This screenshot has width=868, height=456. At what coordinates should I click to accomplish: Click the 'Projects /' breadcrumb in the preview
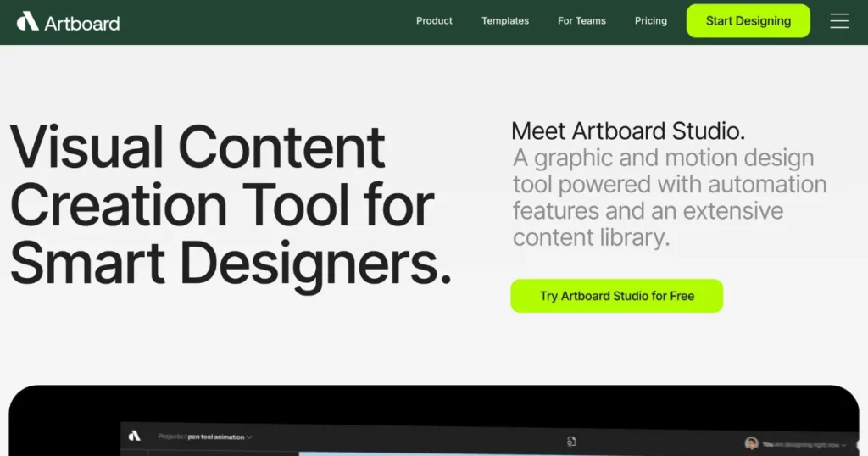(171, 436)
